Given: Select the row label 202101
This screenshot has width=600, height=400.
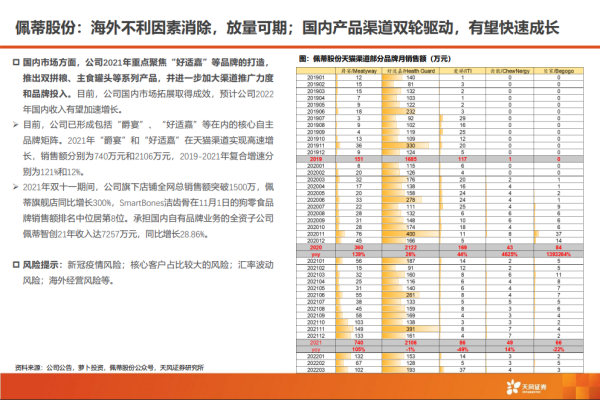Looking at the screenshot, I should [x=316, y=261].
